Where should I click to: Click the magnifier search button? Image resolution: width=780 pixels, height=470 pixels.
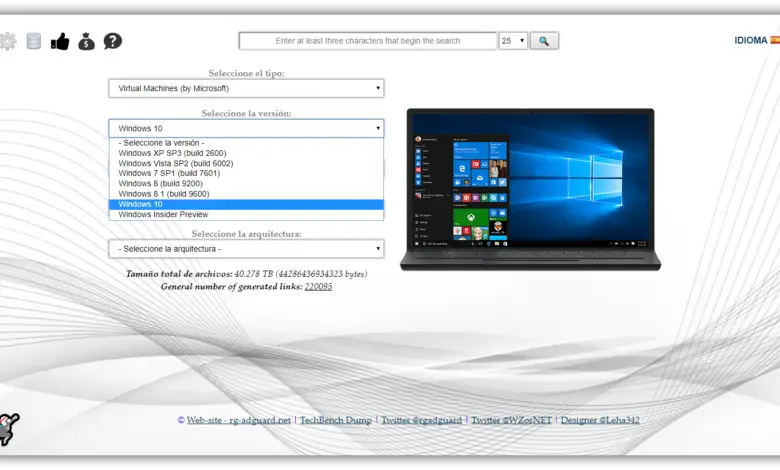(544, 41)
